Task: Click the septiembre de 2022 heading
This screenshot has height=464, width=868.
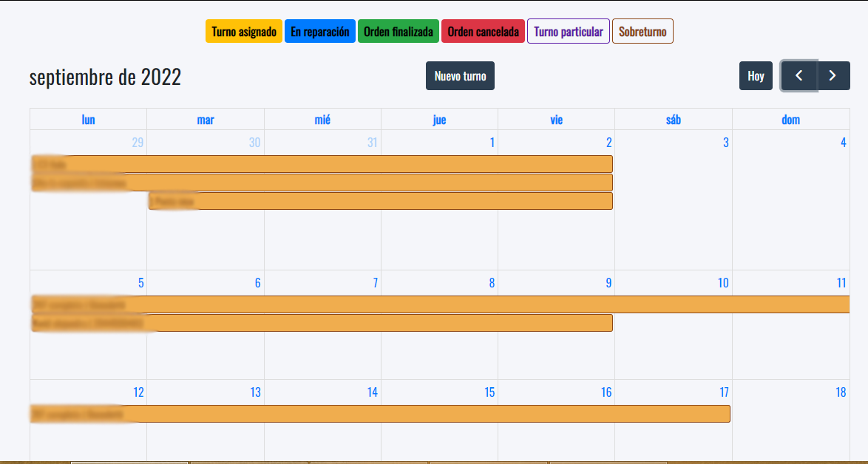Action: tap(105, 75)
